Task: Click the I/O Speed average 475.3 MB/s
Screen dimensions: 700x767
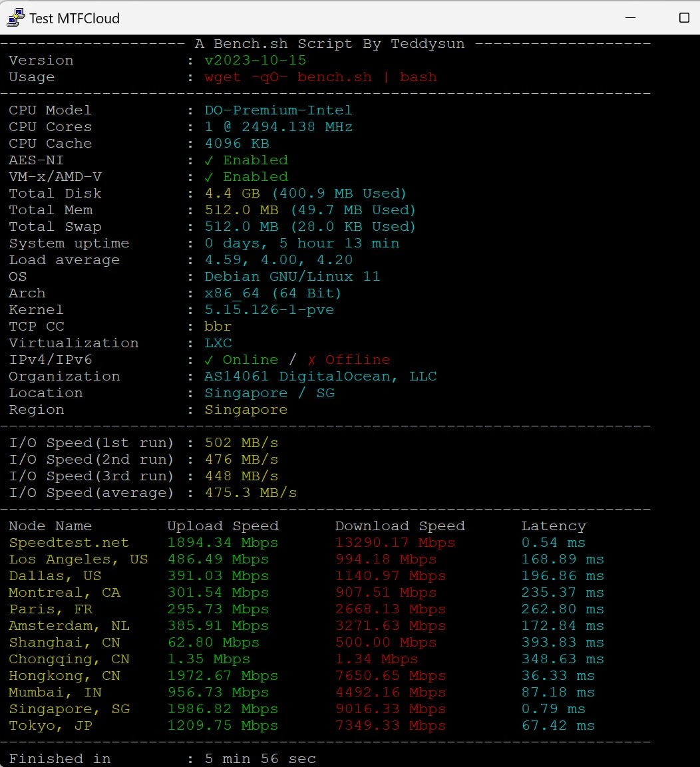Action: click(x=251, y=492)
